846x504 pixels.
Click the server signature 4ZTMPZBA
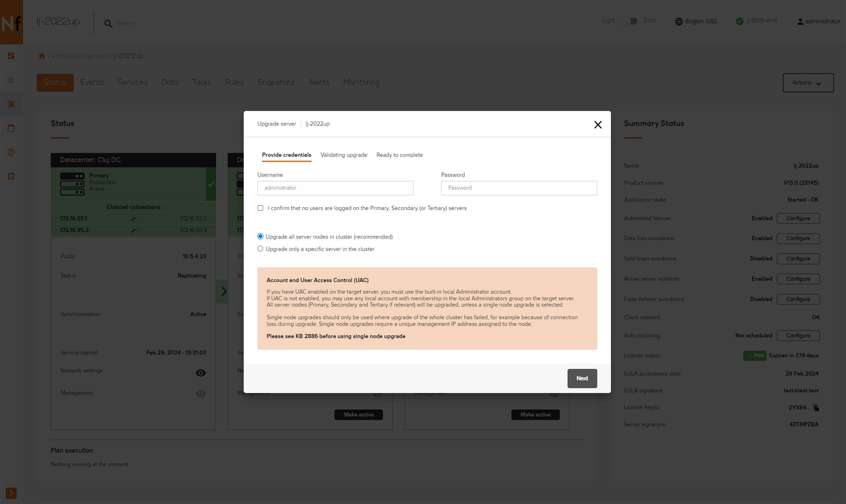click(803, 425)
